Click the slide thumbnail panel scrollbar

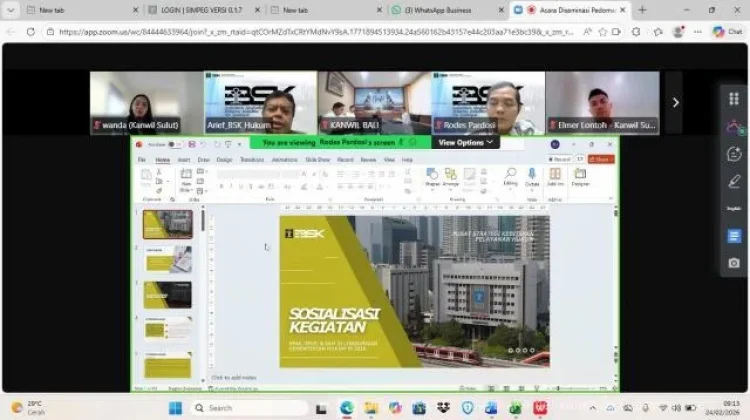point(203,221)
